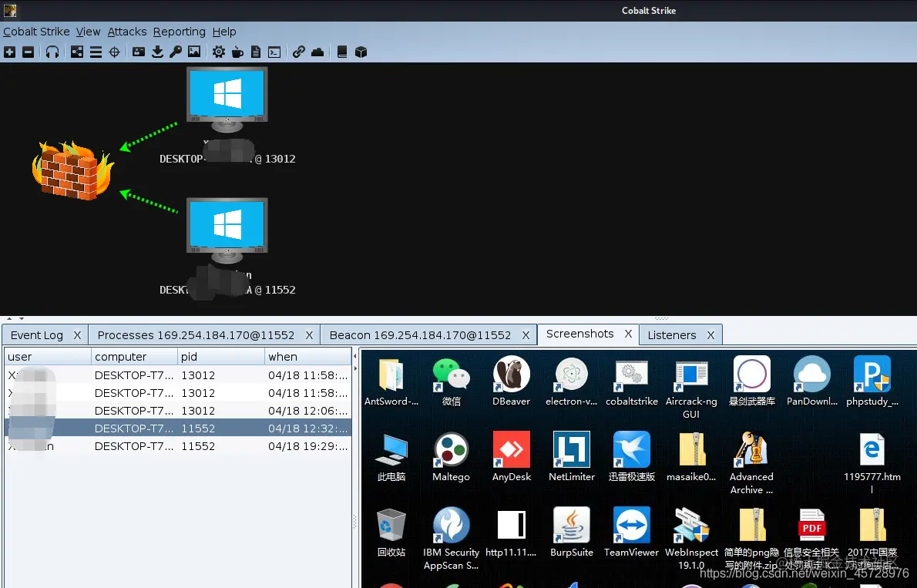The width and height of the screenshot is (917, 588).
Task: Close the Screenshots tab
Action: tap(628, 334)
